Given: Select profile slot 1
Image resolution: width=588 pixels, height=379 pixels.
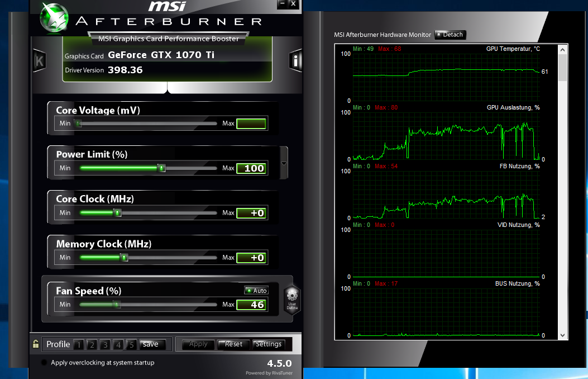Looking at the screenshot, I should pos(79,344).
